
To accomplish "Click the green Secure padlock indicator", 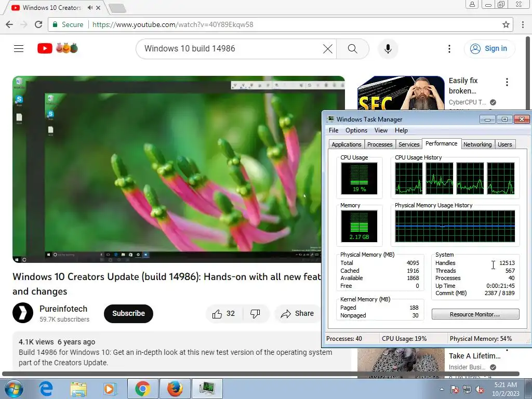I will click(68, 24).
